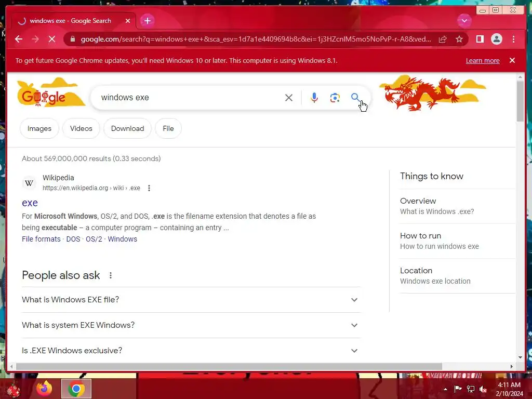Click the Chrome taskbar icon
532x399 pixels.
tap(76, 389)
